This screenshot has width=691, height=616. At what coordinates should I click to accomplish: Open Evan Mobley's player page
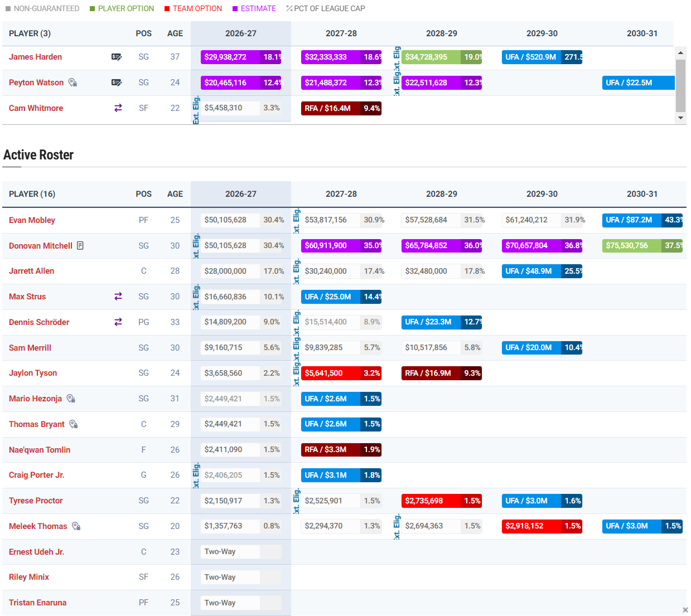32,220
